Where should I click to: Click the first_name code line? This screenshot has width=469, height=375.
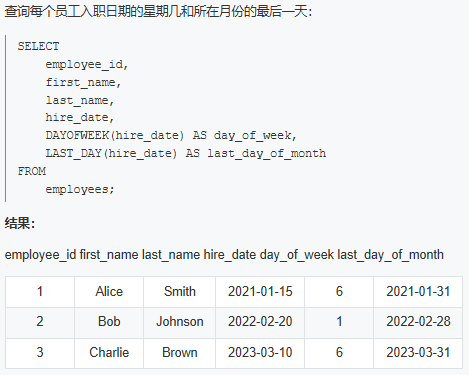coord(83,82)
